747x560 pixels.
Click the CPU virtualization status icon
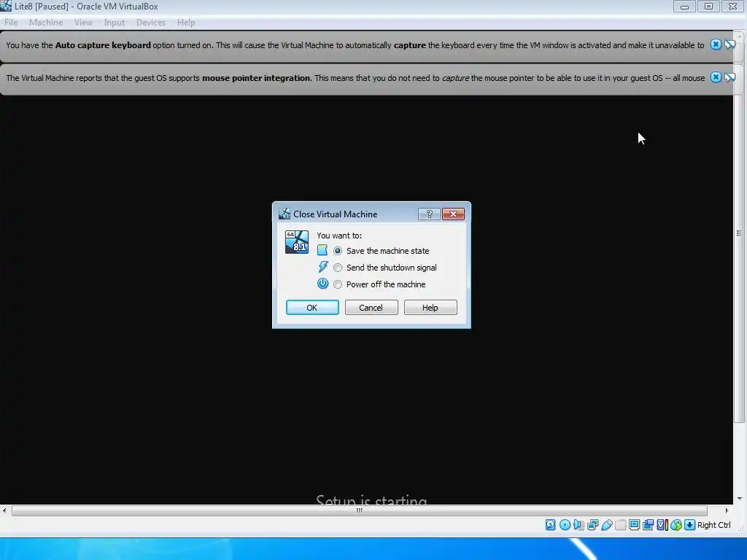click(x=662, y=525)
